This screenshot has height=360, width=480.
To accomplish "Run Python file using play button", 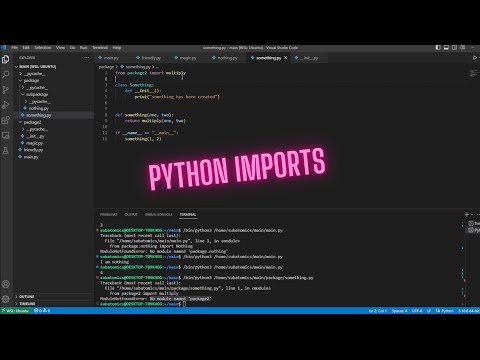I will click(475, 58).
